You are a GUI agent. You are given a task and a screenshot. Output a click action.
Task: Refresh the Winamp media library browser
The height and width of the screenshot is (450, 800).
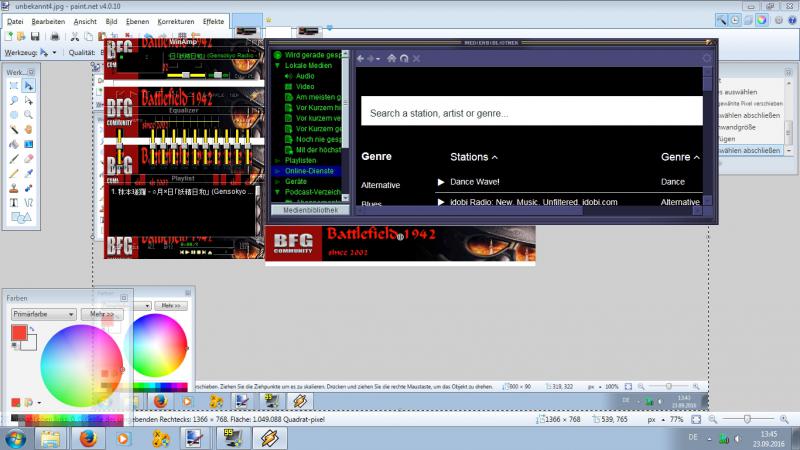pyautogui.click(x=404, y=58)
